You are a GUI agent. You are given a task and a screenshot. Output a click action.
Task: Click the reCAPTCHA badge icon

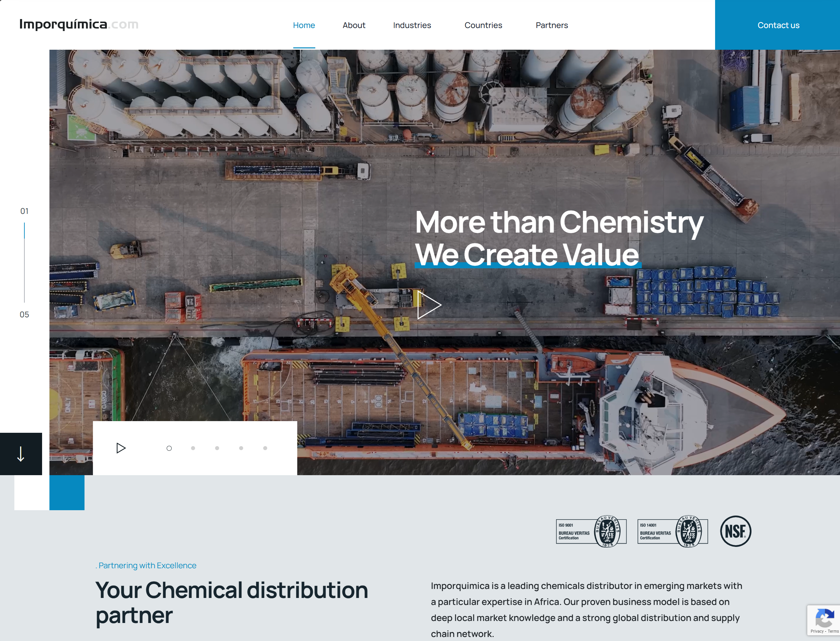824,618
